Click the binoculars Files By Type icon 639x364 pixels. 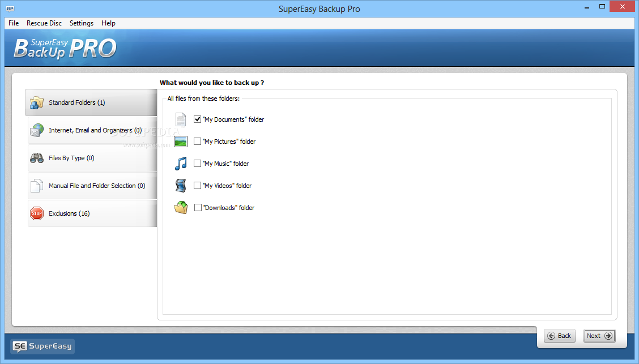(37, 158)
